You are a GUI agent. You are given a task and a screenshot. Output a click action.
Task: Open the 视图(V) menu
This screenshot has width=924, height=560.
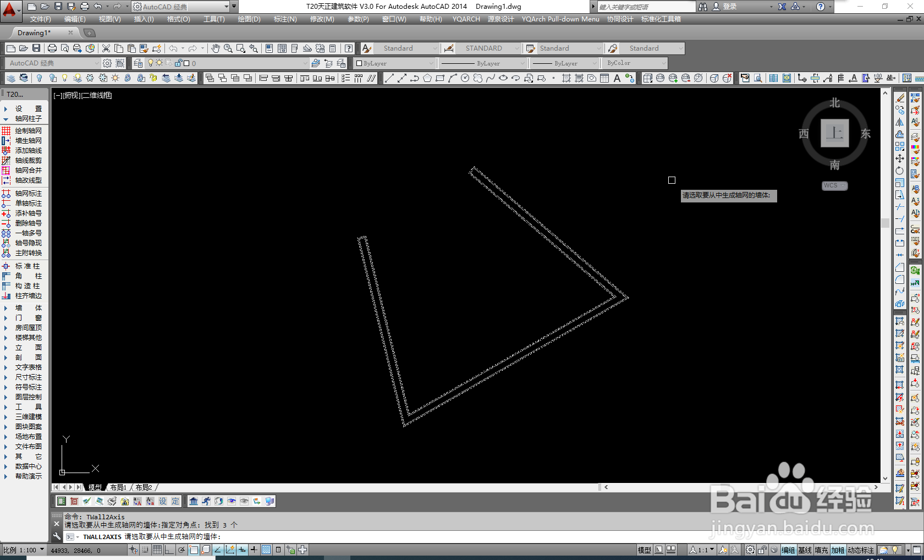[109, 19]
